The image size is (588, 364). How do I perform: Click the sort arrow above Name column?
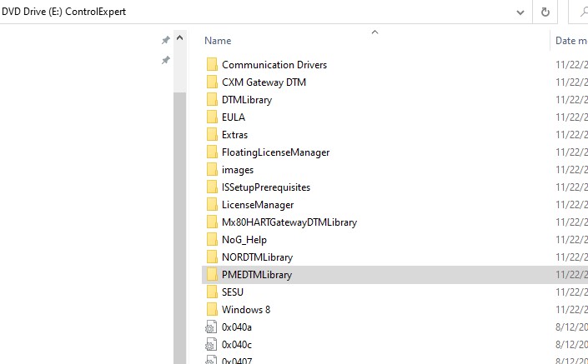click(x=374, y=32)
